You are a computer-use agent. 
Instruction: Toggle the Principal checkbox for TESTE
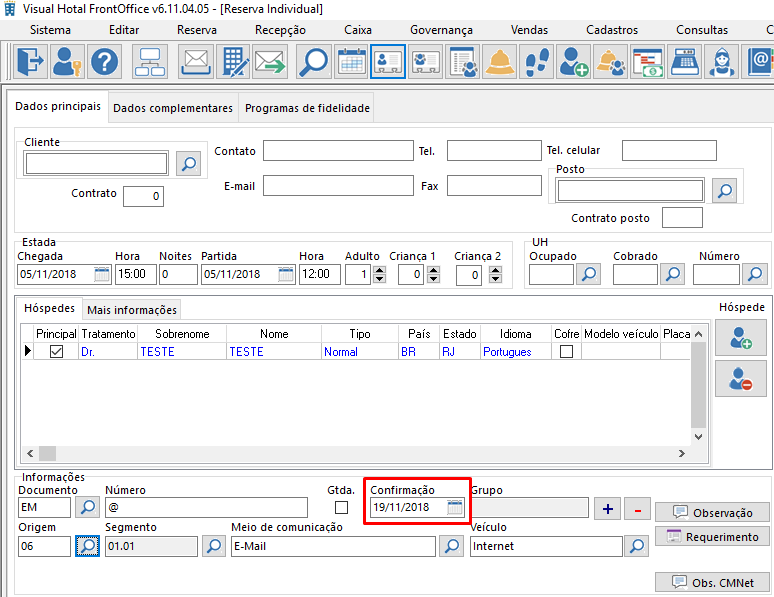click(x=56, y=352)
